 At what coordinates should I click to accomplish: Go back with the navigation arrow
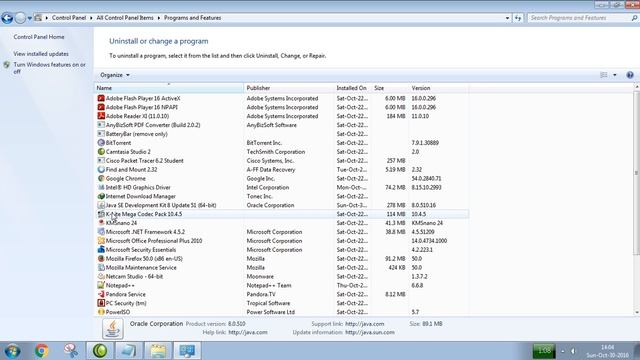[7, 18]
